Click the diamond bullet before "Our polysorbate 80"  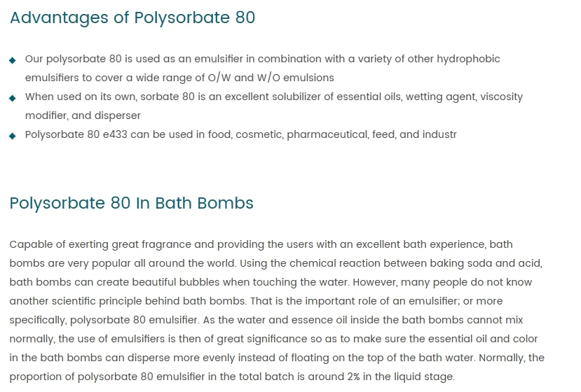click(x=13, y=60)
